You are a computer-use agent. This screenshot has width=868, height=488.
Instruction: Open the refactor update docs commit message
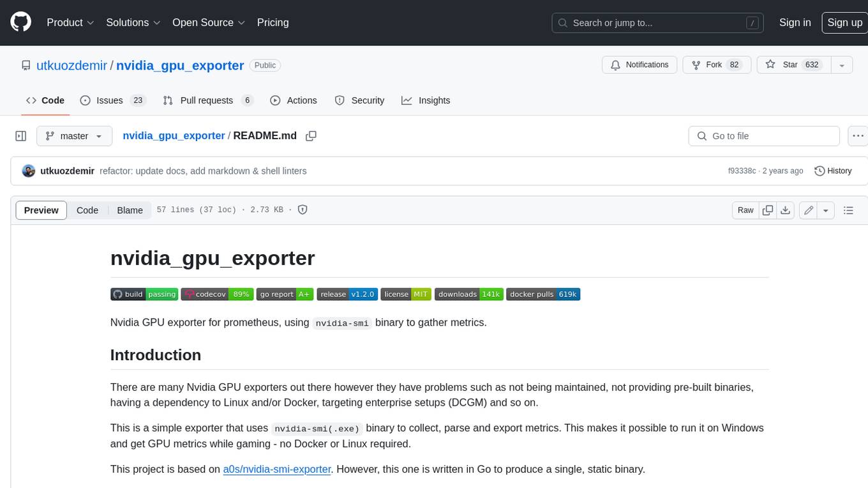click(x=203, y=171)
